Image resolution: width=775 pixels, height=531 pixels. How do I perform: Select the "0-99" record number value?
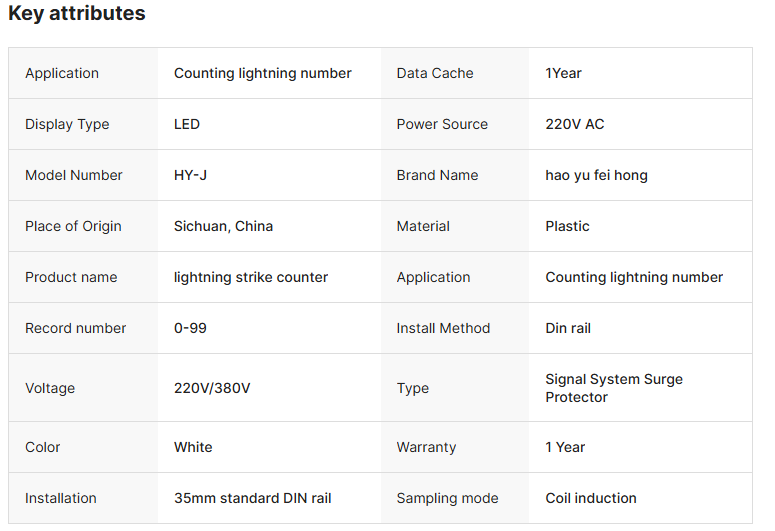pos(190,328)
